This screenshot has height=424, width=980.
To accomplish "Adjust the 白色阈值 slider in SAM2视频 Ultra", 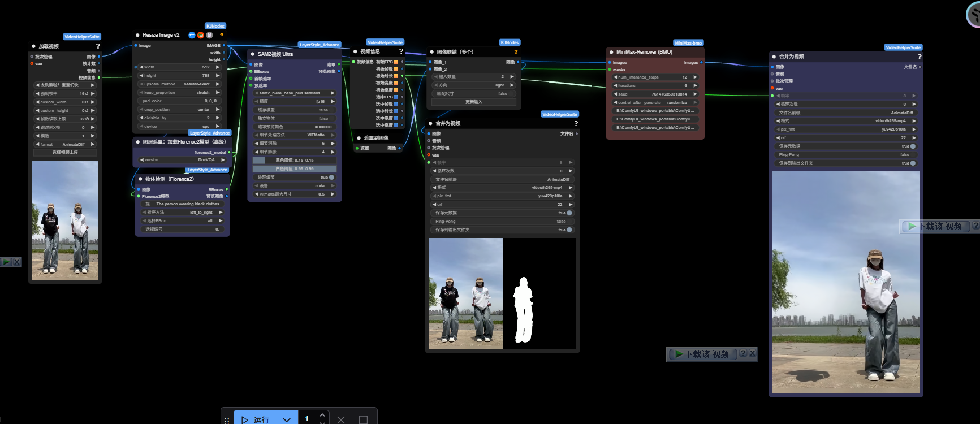I will [x=295, y=169].
